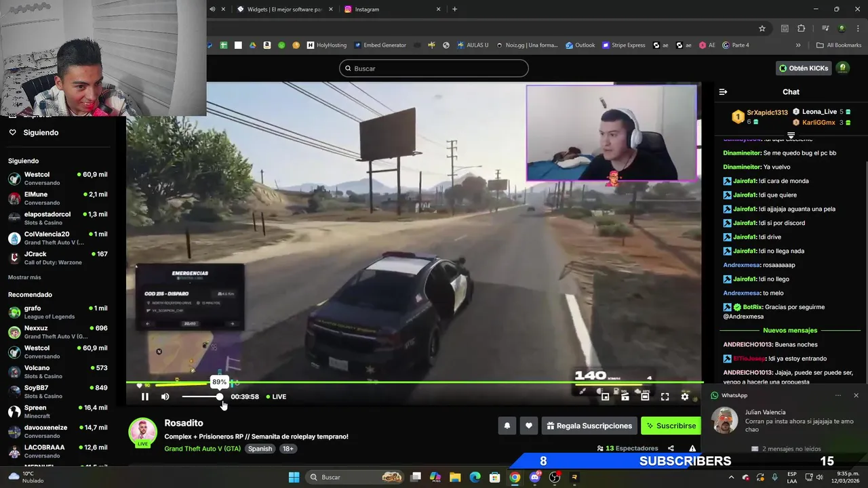The image size is (868, 488).
Task: Click Obtén KICKs button
Action: [x=804, y=68]
